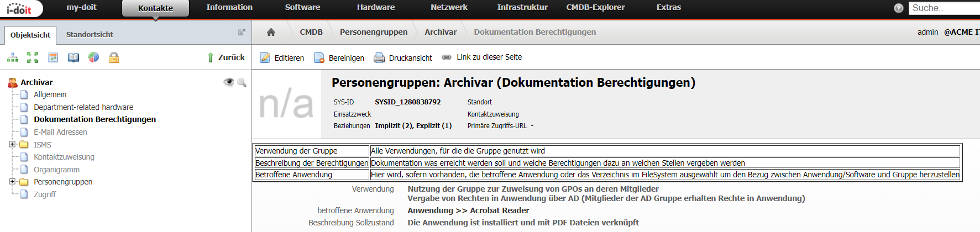Click the n/a object image placeholder

[286, 104]
